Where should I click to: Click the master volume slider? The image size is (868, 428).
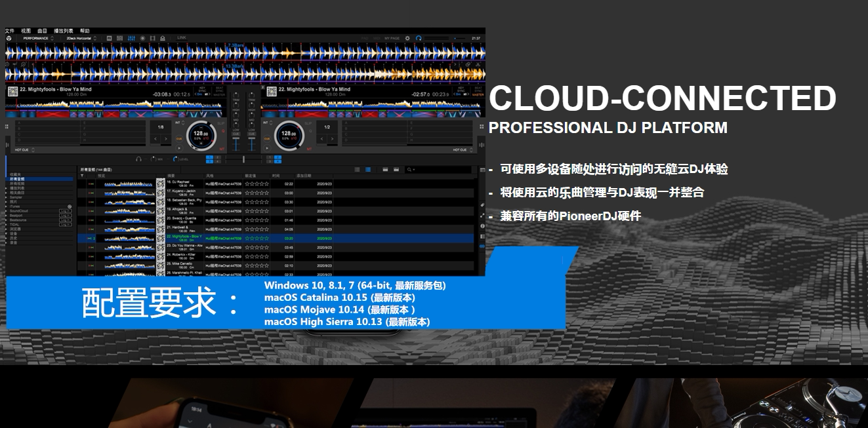point(459,38)
